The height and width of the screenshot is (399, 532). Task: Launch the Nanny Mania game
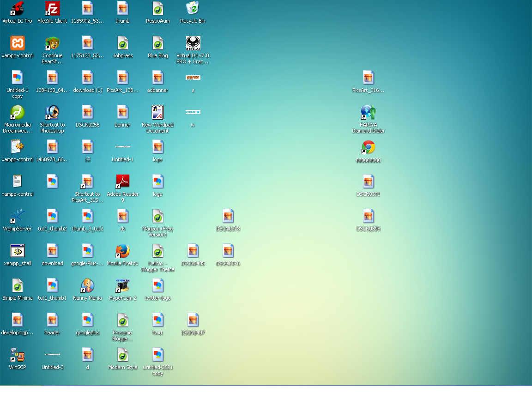click(87, 285)
